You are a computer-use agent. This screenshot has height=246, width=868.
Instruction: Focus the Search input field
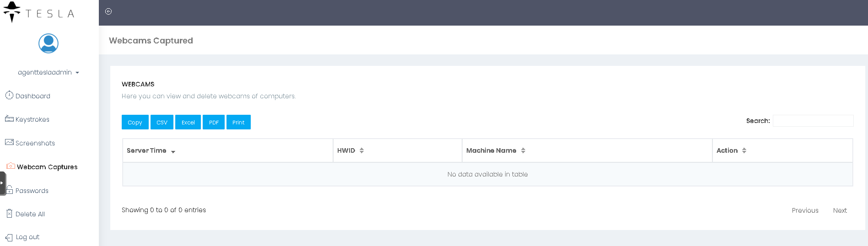(813, 121)
